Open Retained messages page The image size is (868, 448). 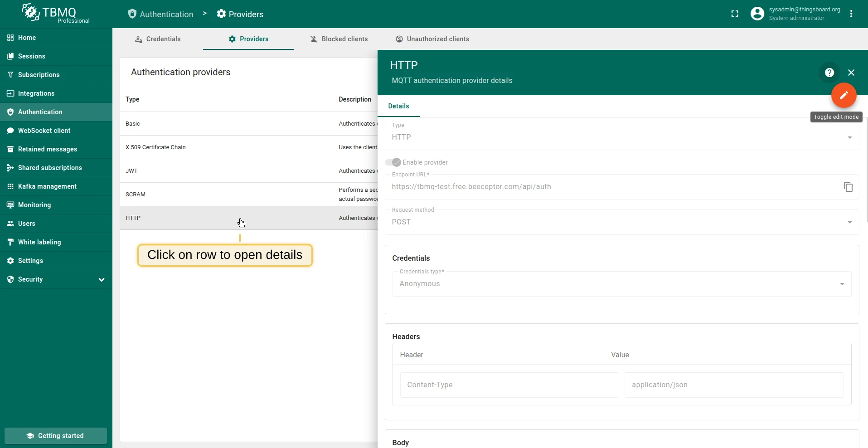click(x=56, y=149)
